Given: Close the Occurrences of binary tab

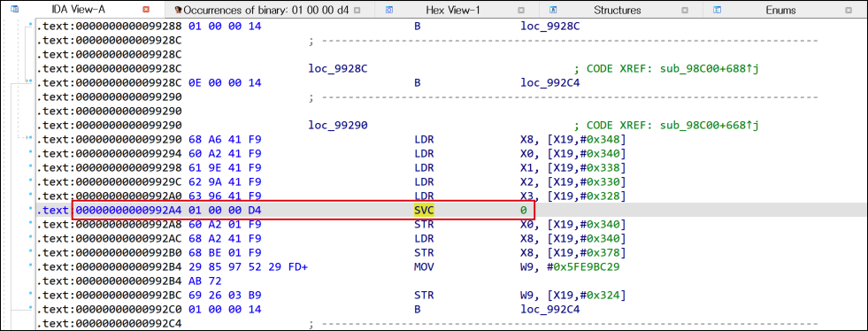Looking at the screenshot, I should [357, 10].
